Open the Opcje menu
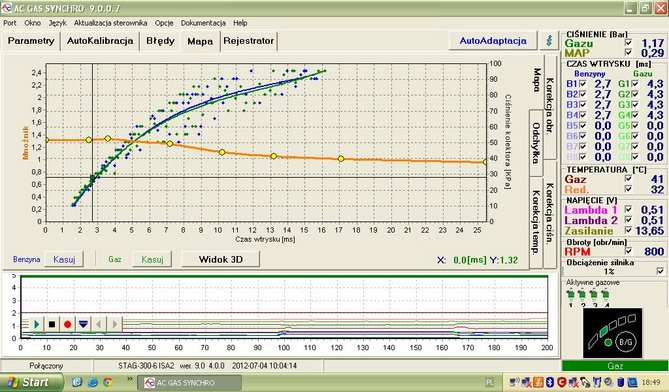Viewport: 669px width, 392px height. point(164,23)
